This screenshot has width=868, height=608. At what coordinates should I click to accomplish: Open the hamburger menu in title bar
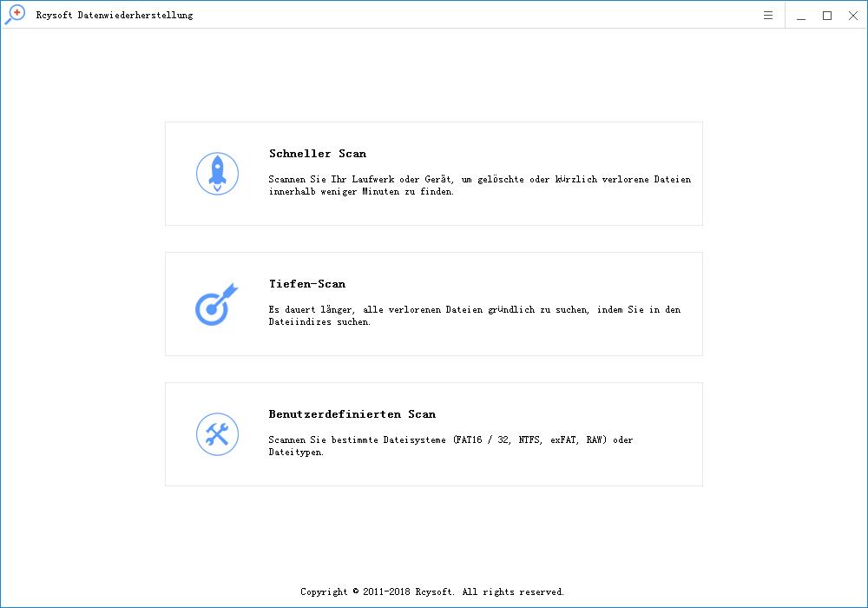click(x=768, y=16)
